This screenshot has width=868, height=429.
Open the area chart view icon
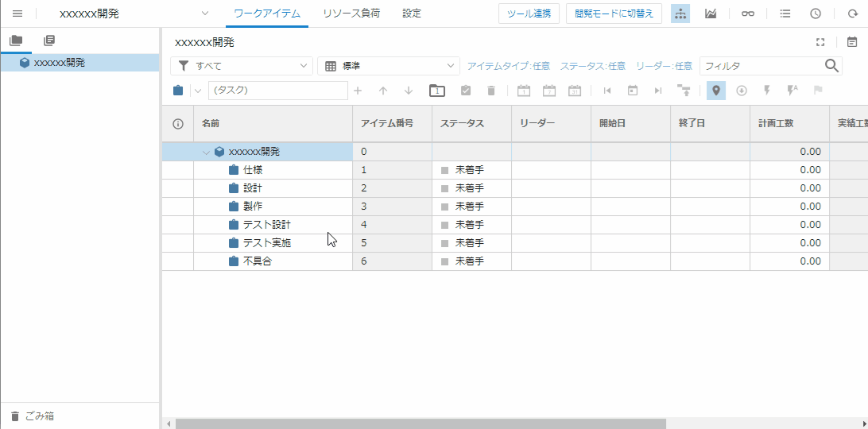(711, 14)
